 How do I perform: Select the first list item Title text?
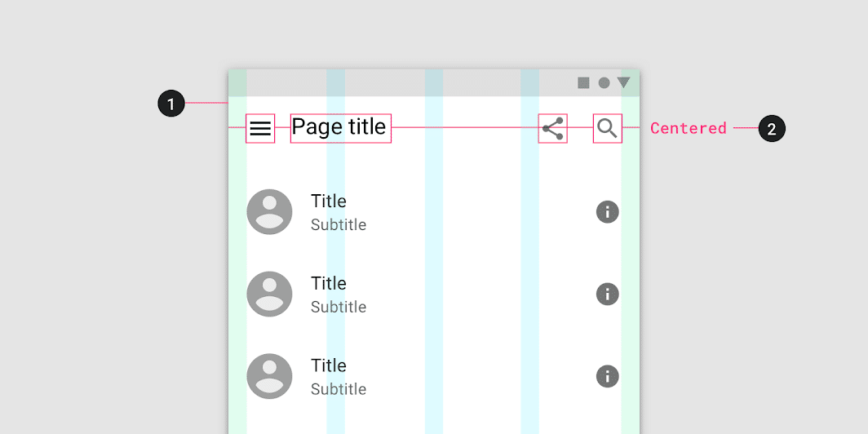click(329, 201)
